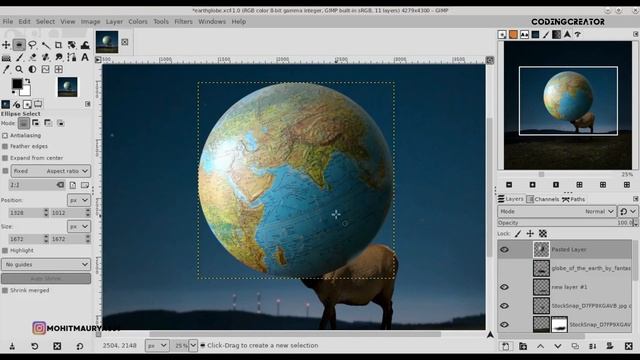Select the Unified Transform tool
Viewport: 640px width, 360px height.
click(71, 44)
